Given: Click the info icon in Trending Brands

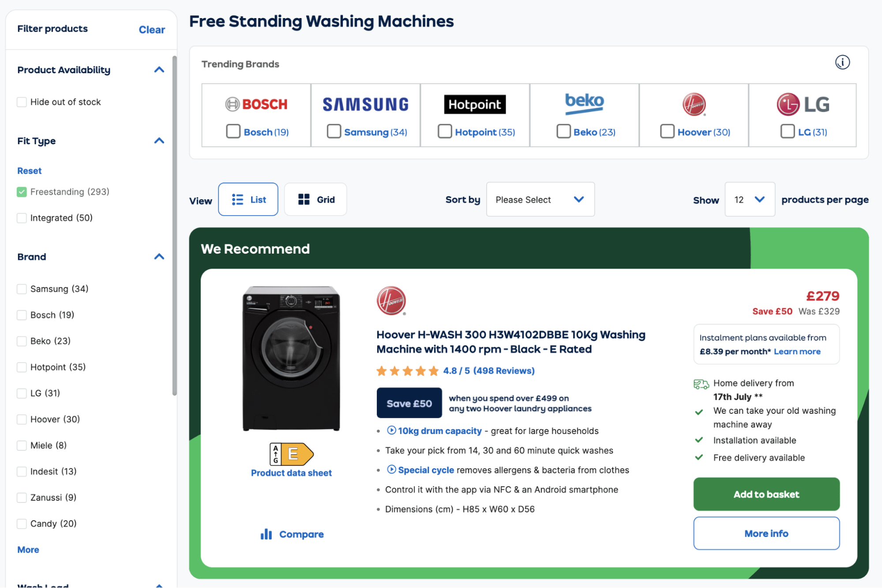Looking at the screenshot, I should 842,63.
